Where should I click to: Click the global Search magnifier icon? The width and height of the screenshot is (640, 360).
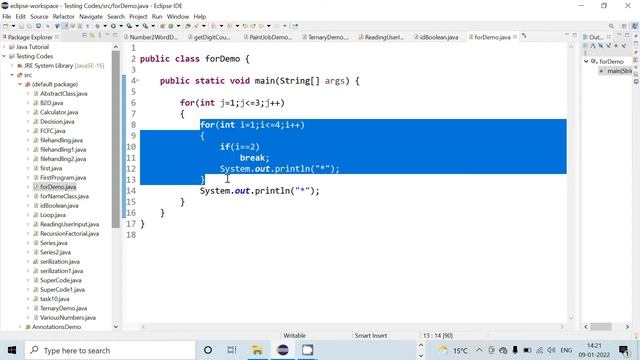tap(611, 26)
